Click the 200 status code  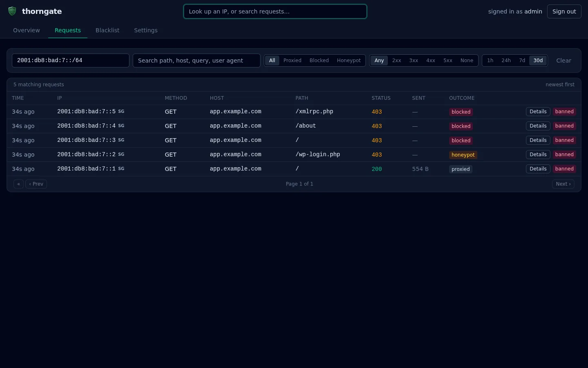click(x=376, y=169)
